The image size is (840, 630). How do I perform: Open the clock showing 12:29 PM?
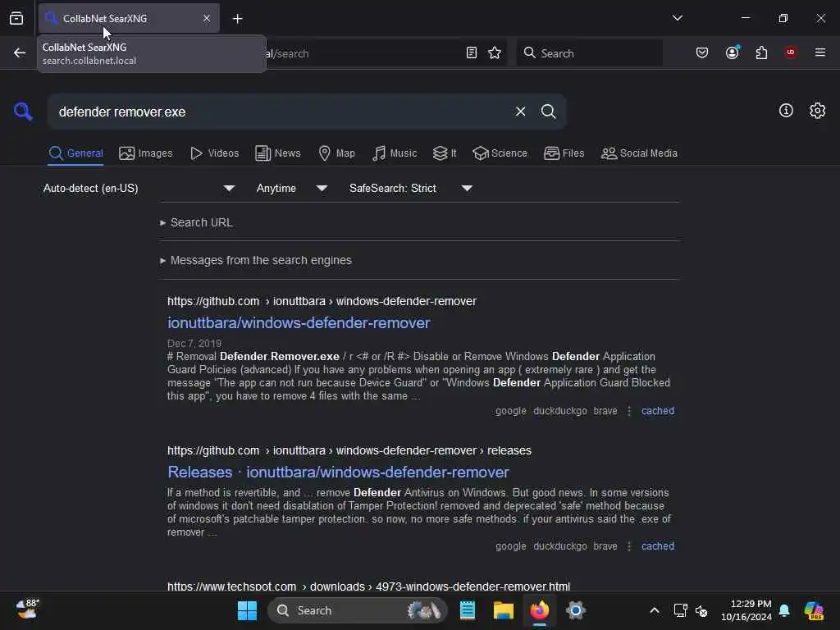pos(746,610)
